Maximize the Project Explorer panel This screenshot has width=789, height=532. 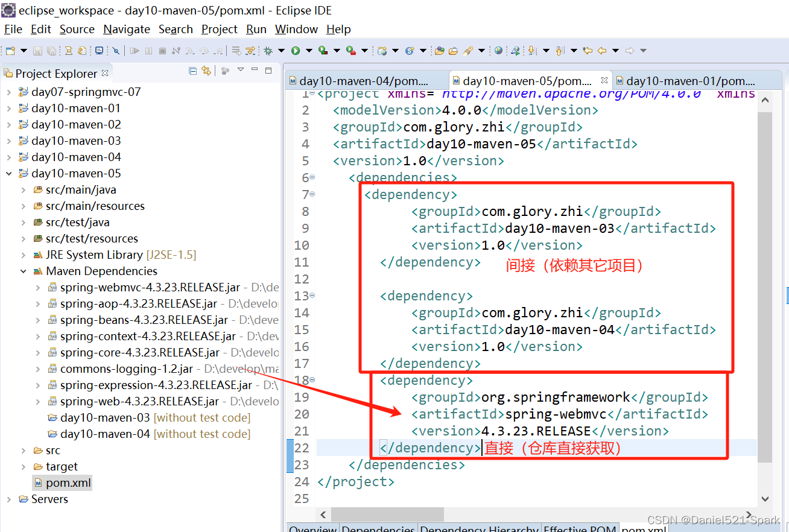point(268,71)
